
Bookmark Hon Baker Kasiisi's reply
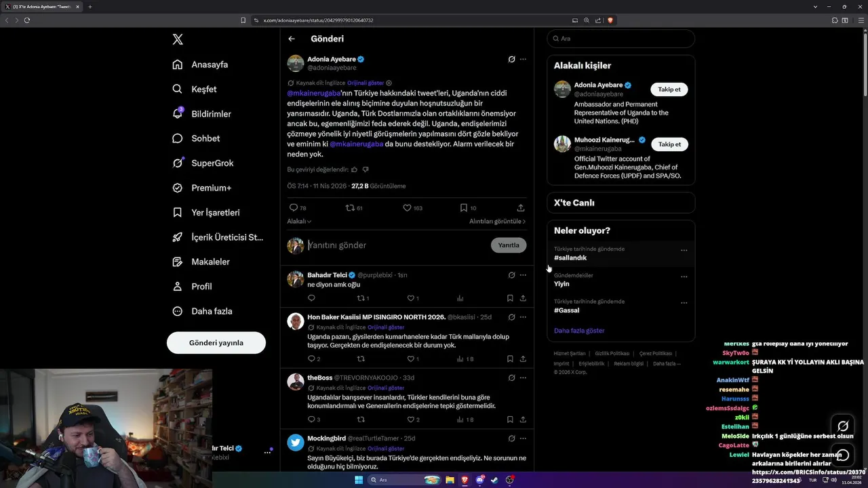[510, 359]
